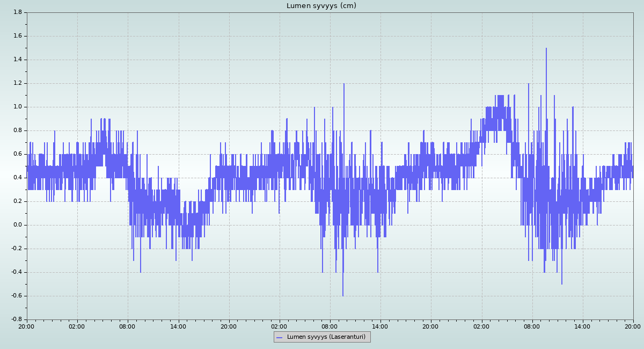This screenshot has width=644, height=349.
Task: Select the tallest data spike reaching 1.5
Action: coord(546,49)
